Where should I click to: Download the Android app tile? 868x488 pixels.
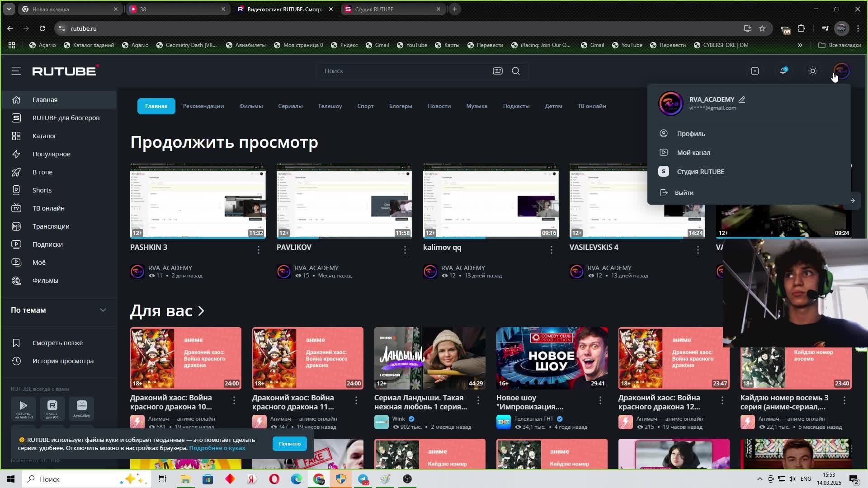coord(24,409)
